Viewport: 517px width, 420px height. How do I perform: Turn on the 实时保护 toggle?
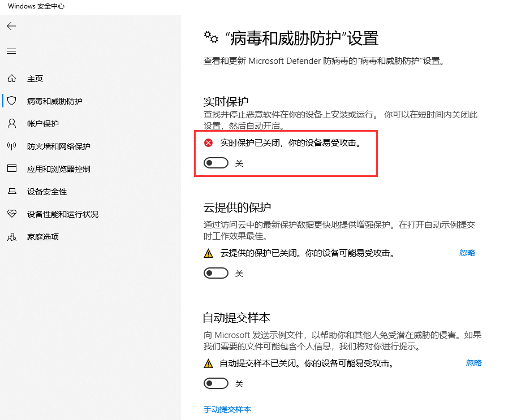pyautogui.click(x=216, y=163)
